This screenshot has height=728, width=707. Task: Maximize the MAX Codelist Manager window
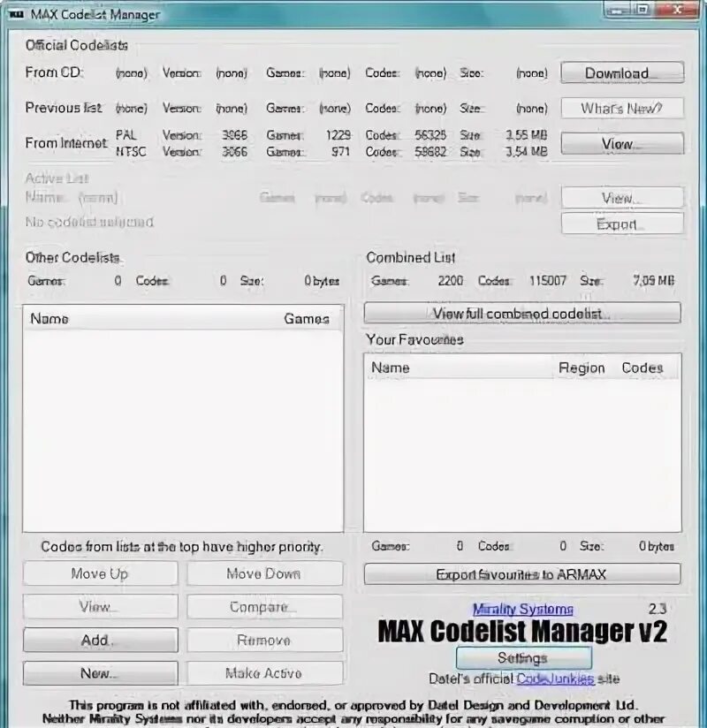642,10
